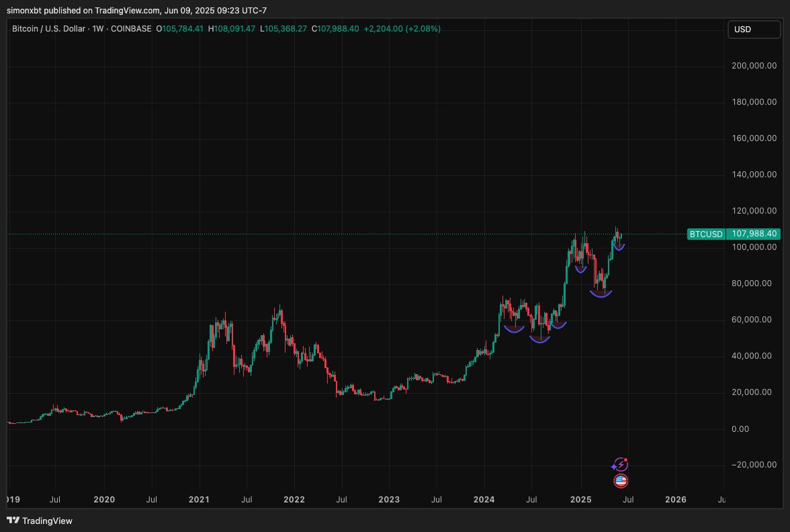Click the high value H108,091.47
The width and height of the screenshot is (790, 532).
(232, 29)
